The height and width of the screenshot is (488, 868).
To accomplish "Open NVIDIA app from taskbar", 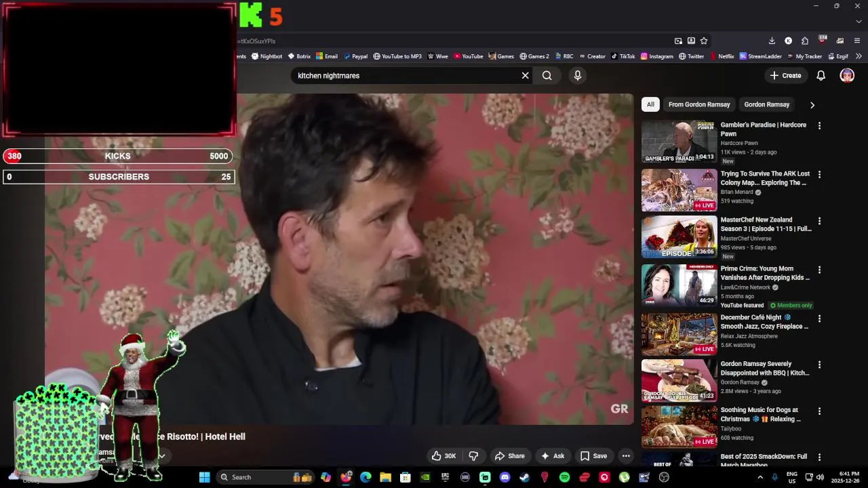I will pos(425,477).
